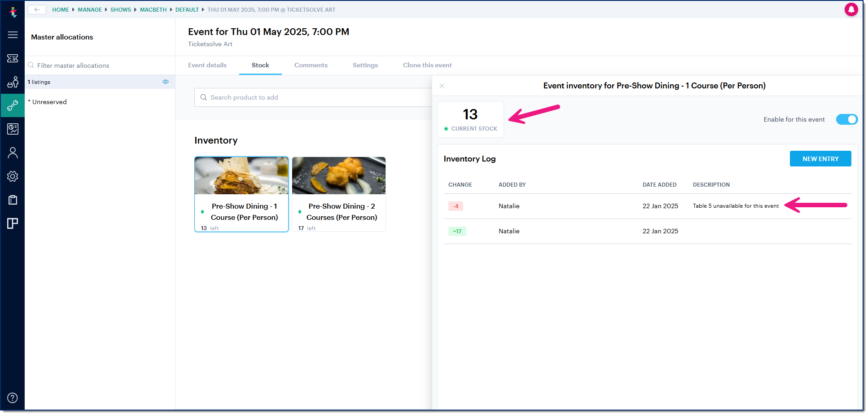Open the customers person sidebar icon

point(13,153)
